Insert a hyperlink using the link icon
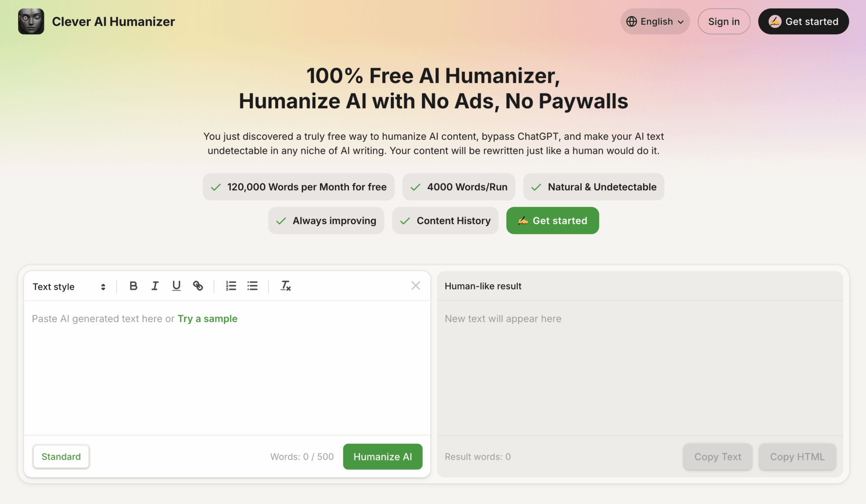The image size is (866, 504). pos(198,286)
